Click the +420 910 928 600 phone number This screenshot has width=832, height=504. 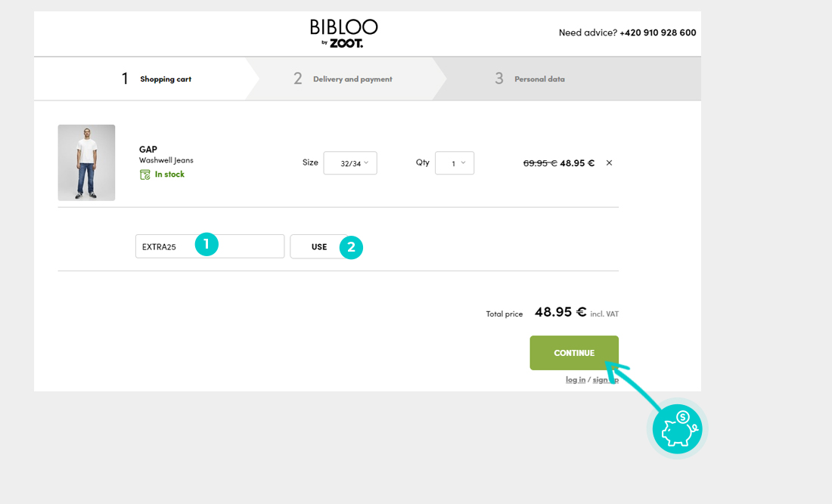point(657,33)
